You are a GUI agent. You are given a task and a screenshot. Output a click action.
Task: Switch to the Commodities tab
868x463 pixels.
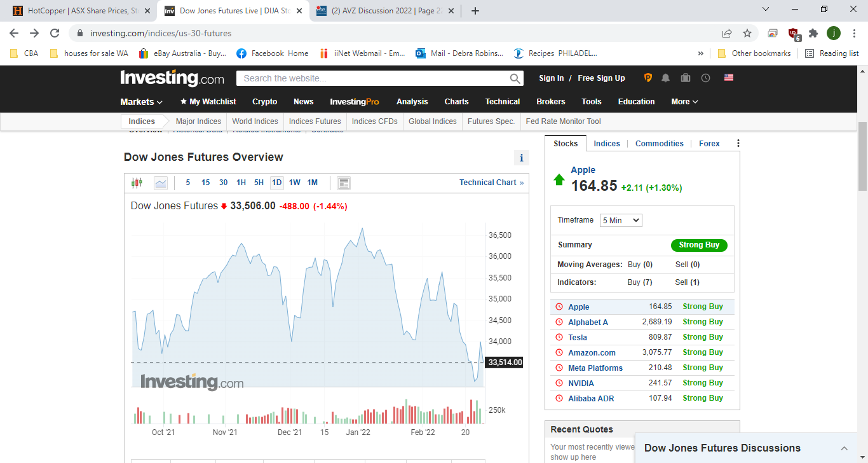pos(659,144)
